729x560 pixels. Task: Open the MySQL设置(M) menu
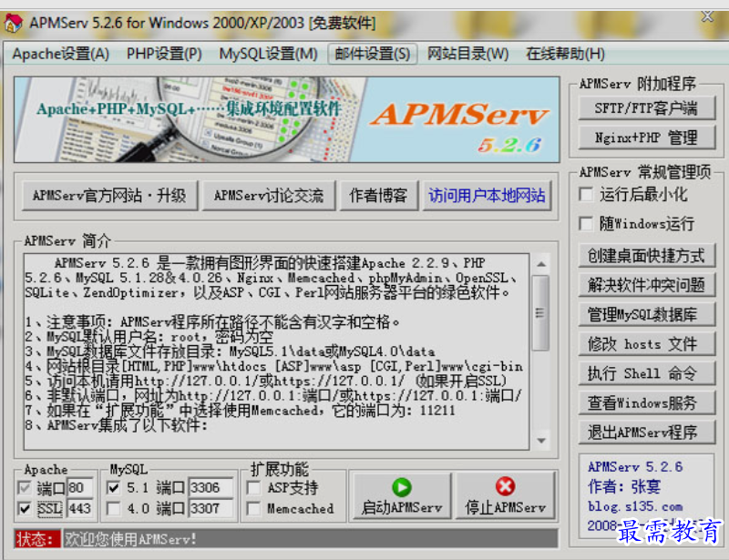[x=268, y=54]
